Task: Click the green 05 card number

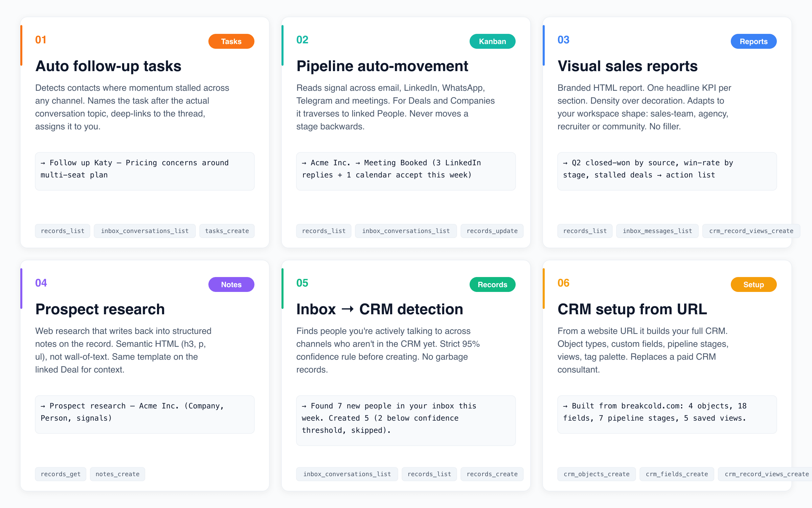Action: [302, 283]
